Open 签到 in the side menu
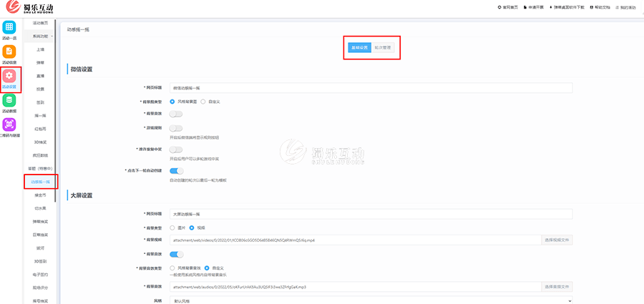 coord(40,102)
